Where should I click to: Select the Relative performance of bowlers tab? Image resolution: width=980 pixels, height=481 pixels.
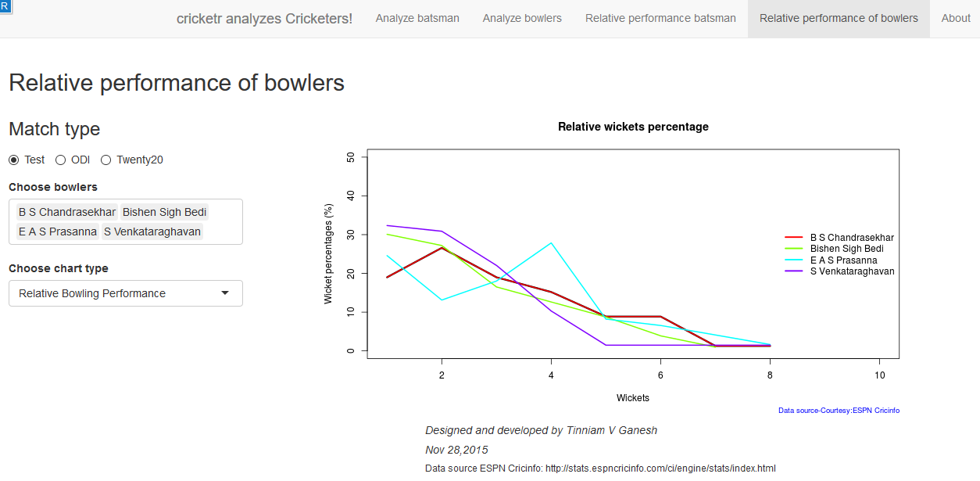pyautogui.click(x=839, y=18)
